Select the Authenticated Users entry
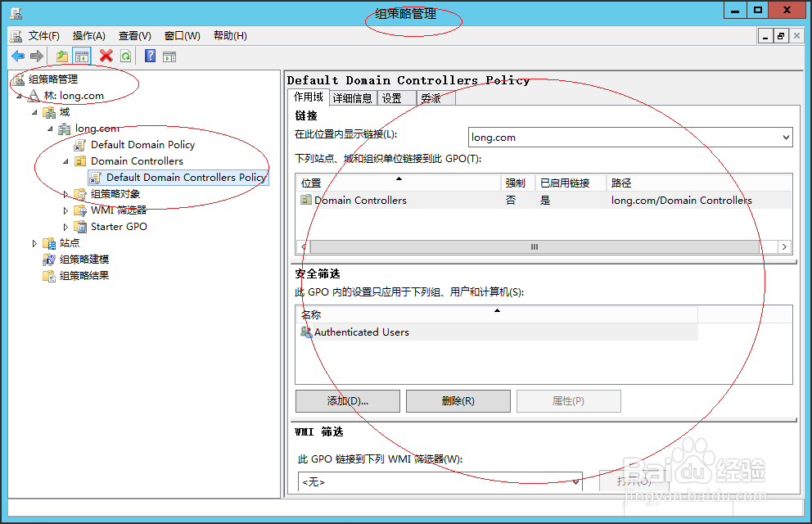812x524 pixels. 497,332
